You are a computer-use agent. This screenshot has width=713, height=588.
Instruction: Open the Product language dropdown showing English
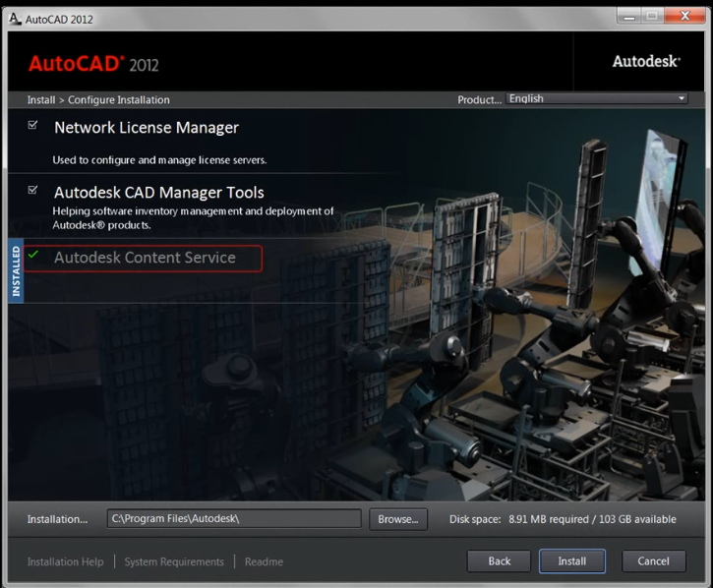(597, 98)
